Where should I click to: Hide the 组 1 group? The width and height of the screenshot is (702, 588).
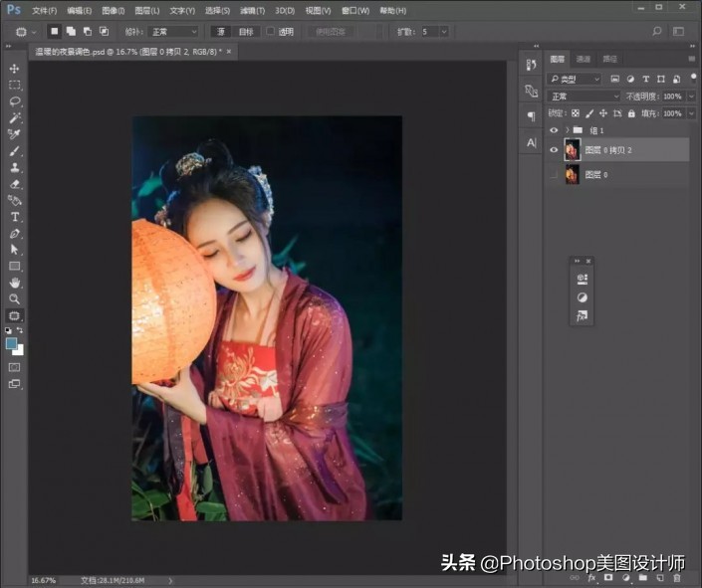[554, 130]
